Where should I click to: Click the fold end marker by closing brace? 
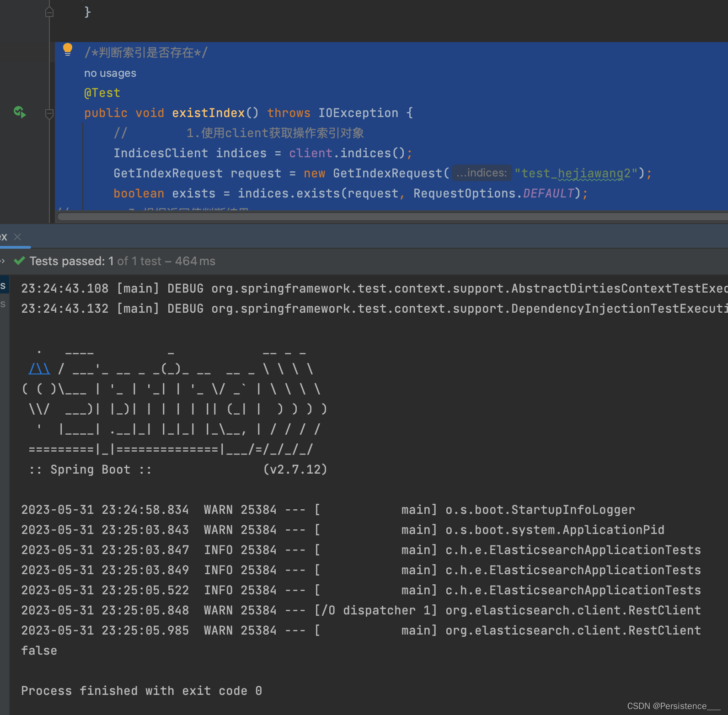click(x=49, y=12)
